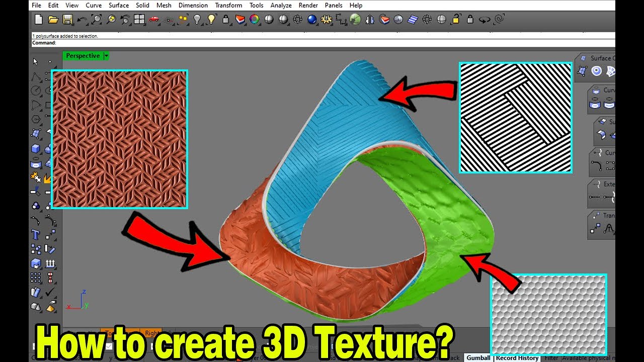The width and height of the screenshot is (644, 362).
Task: Open the Panels menu
Action: pos(334,5)
